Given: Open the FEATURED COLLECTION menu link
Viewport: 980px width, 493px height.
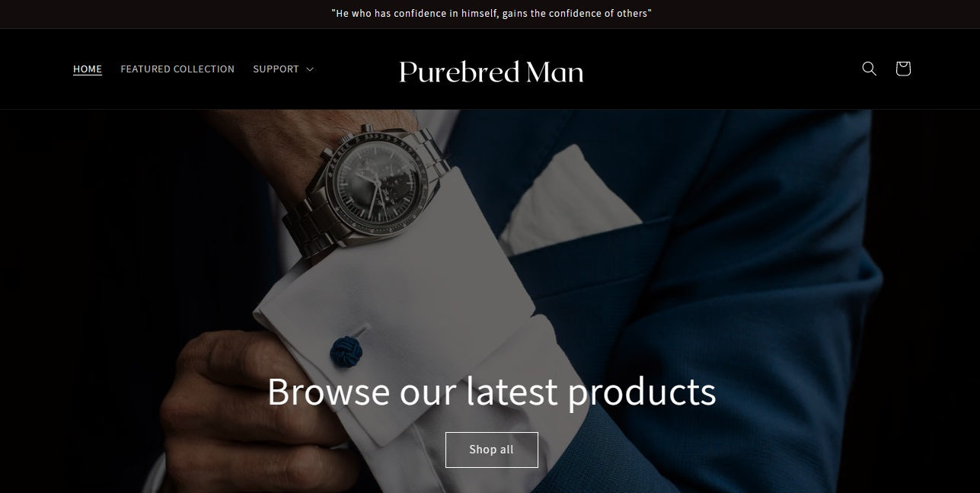Looking at the screenshot, I should click(177, 69).
